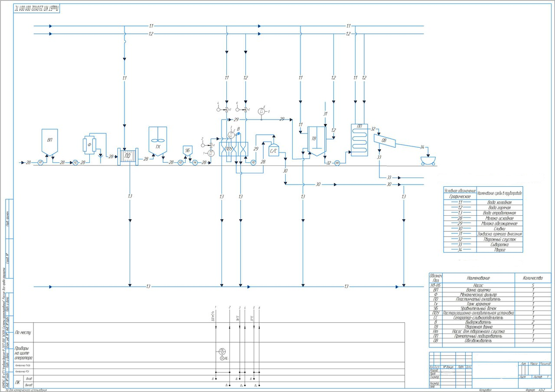
Task: Click 'Условное обозначение' legend header
Action: point(460,191)
